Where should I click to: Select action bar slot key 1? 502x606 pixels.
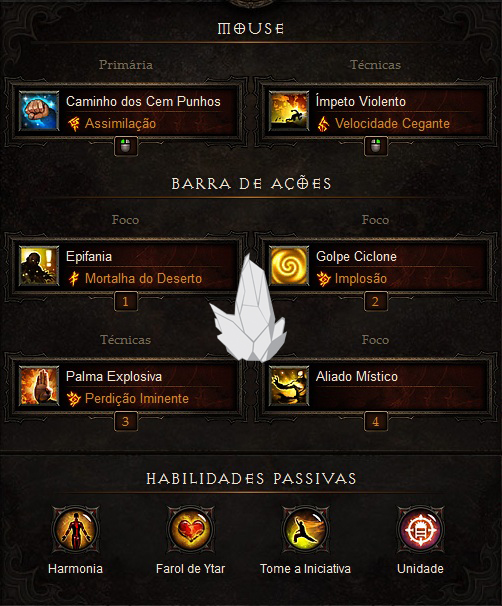click(126, 301)
